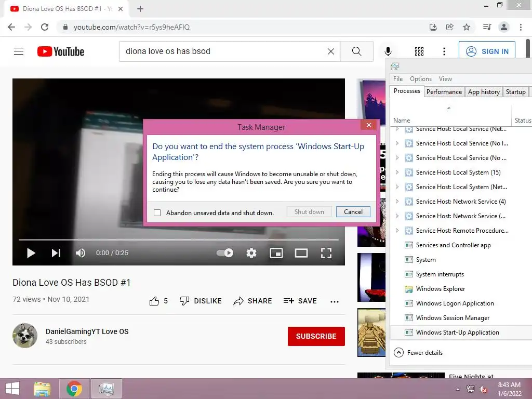
Task: Select the Processes tab
Action: click(x=407, y=91)
